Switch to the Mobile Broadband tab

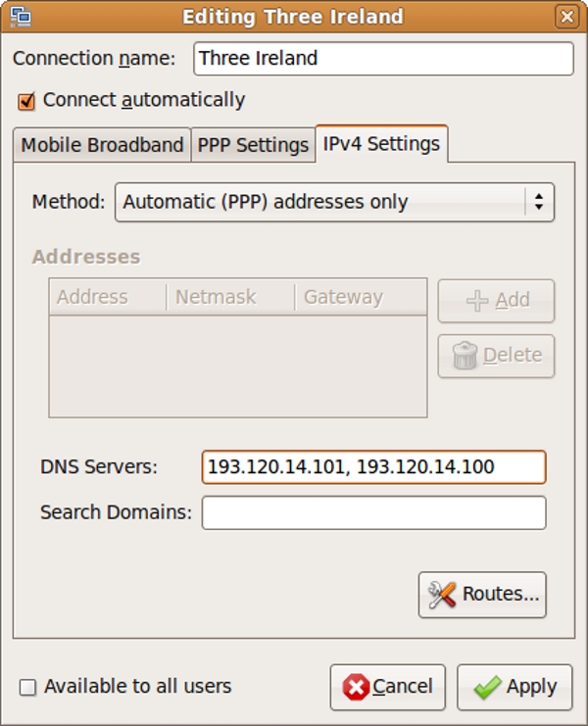click(102, 145)
